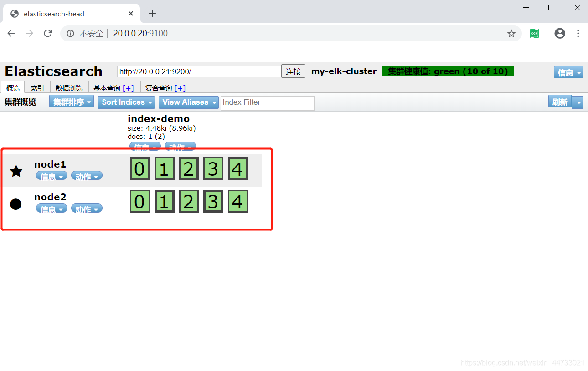Click index-demo index name

(x=159, y=119)
